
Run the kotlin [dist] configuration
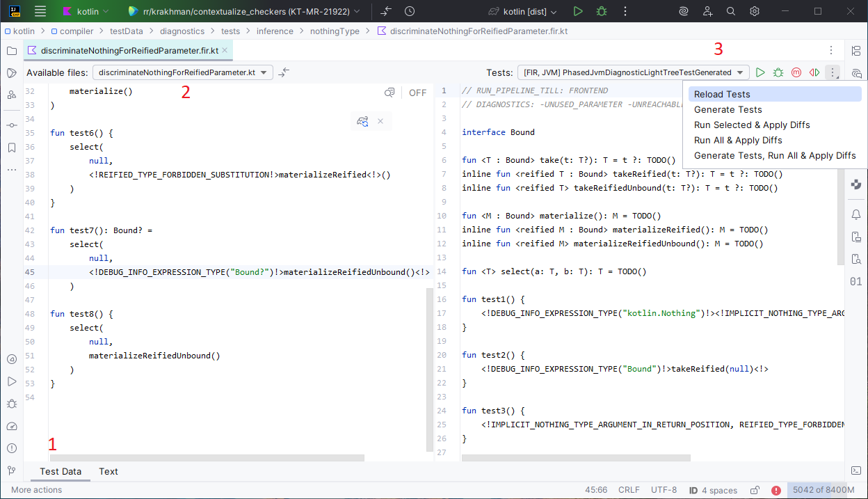[578, 11]
